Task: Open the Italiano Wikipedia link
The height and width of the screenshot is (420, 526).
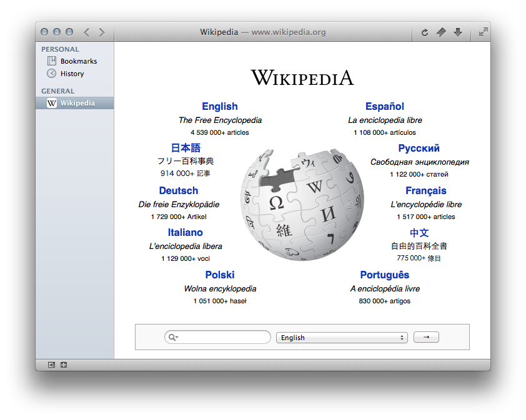Action: coord(185,232)
